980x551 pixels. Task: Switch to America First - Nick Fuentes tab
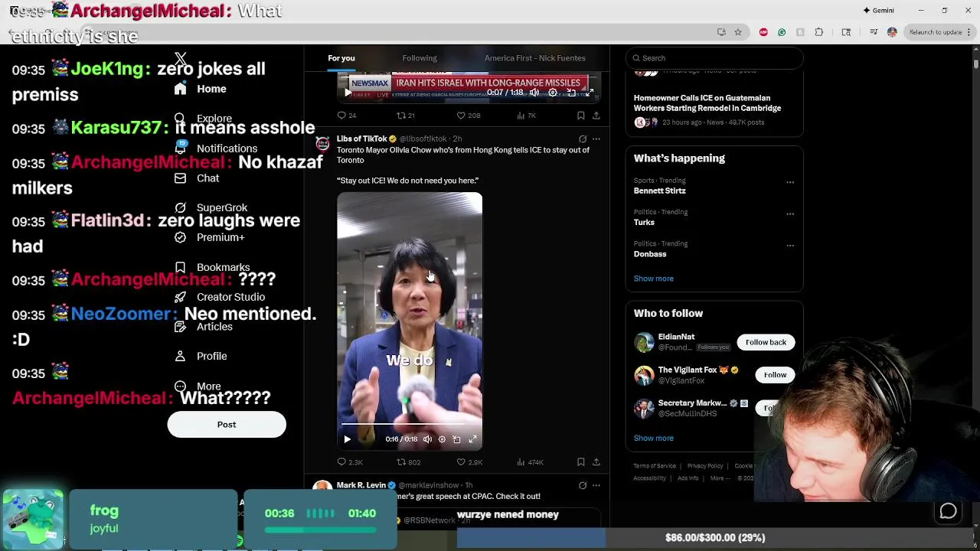[x=534, y=58]
